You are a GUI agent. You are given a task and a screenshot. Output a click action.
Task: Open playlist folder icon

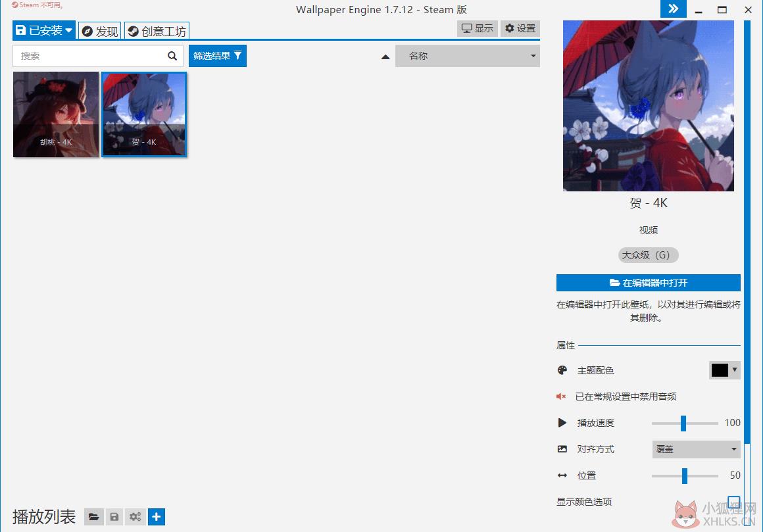pyautogui.click(x=94, y=517)
